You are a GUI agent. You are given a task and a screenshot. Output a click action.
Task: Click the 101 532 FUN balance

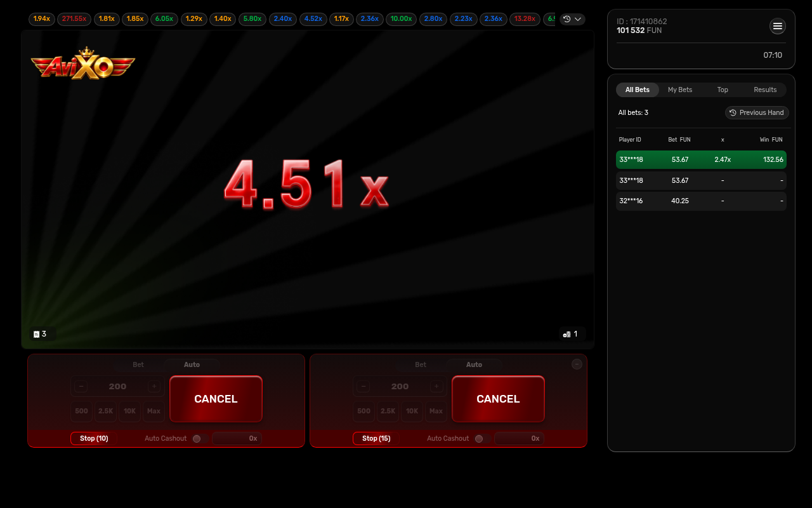pos(639,30)
